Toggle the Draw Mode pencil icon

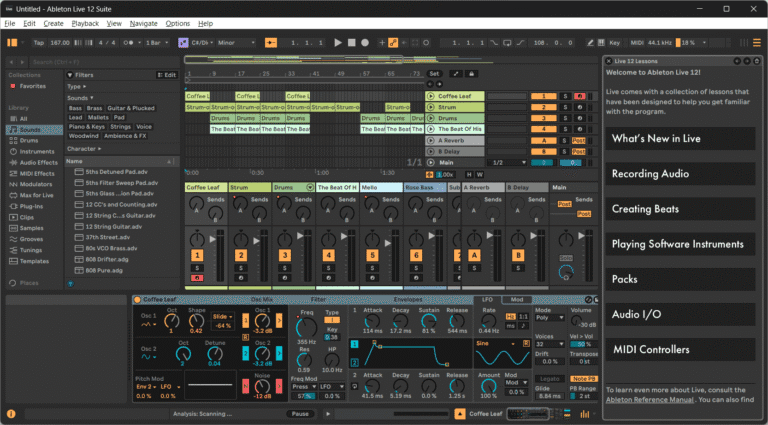click(x=590, y=43)
